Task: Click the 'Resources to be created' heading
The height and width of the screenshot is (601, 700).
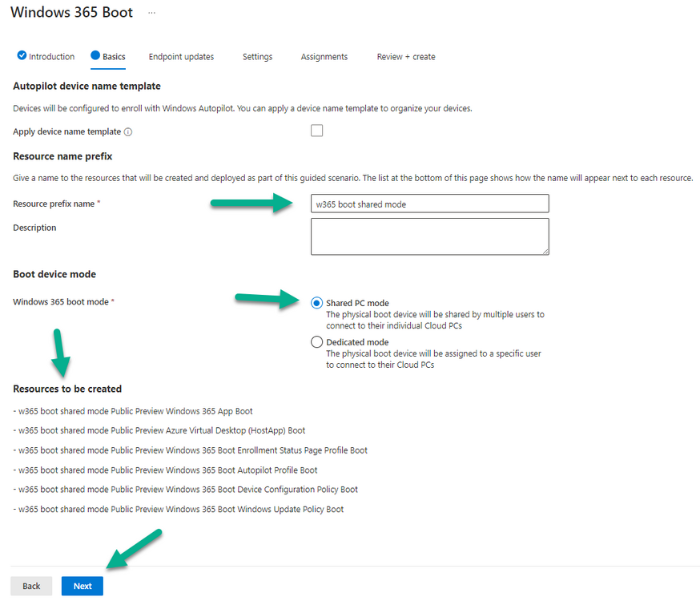Action: click(x=67, y=389)
